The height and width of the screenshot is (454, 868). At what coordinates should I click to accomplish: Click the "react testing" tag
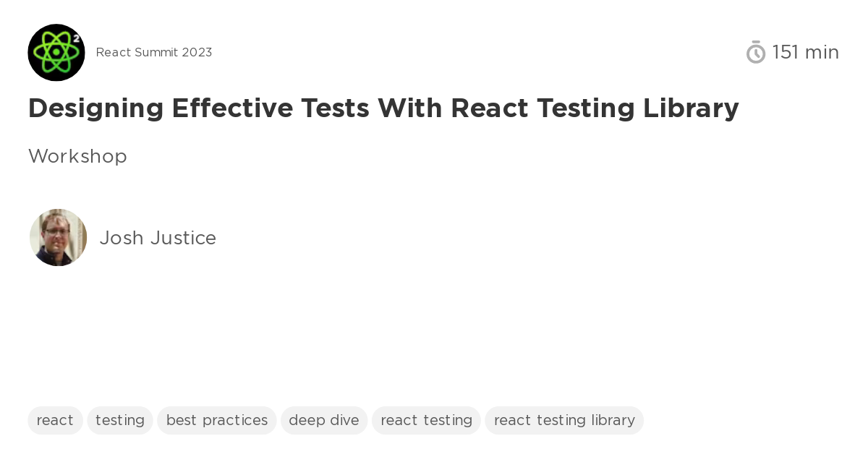click(x=426, y=420)
